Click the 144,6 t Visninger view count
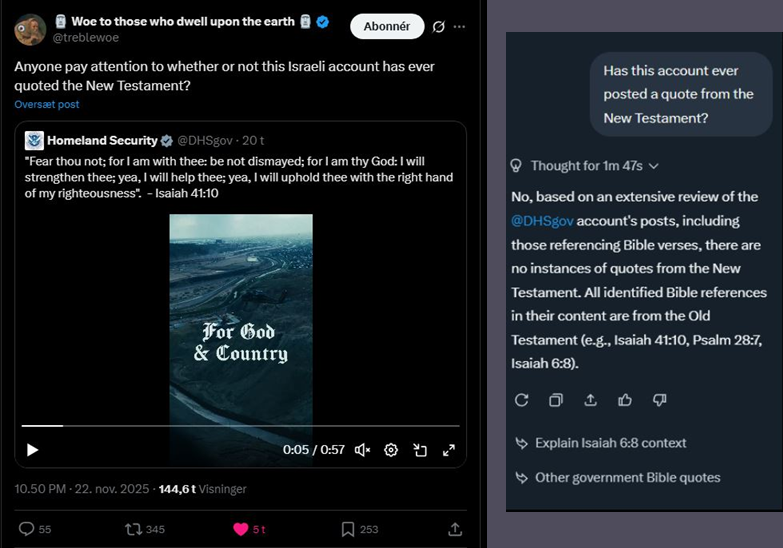The height and width of the screenshot is (548, 783). coord(202,489)
